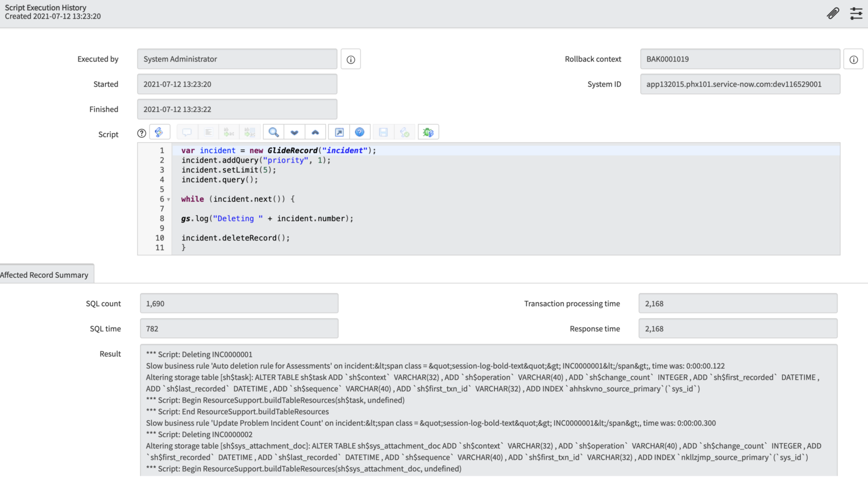Preview the Rollback context BAK0001019 record
This screenshot has width=868, height=480.
(853, 59)
